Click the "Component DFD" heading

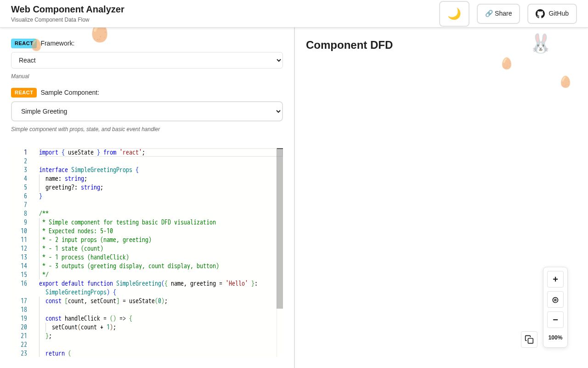click(x=349, y=45)
